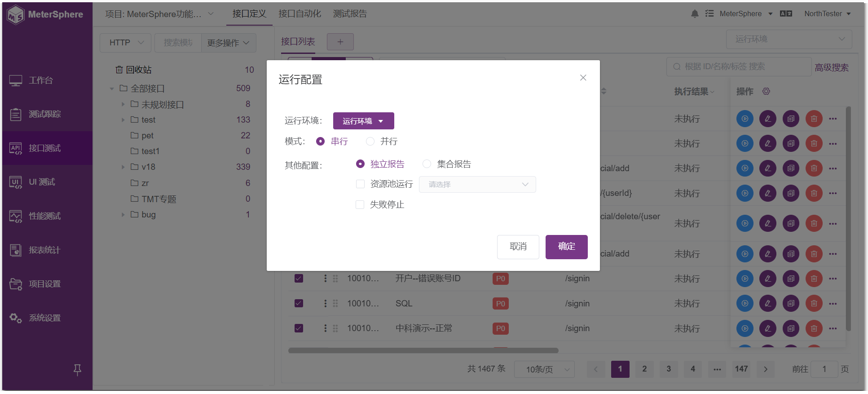Click the 根据 ID/名称/标签 search field
868x394 pixels.
pyautogui.click(x=739, y=66)
